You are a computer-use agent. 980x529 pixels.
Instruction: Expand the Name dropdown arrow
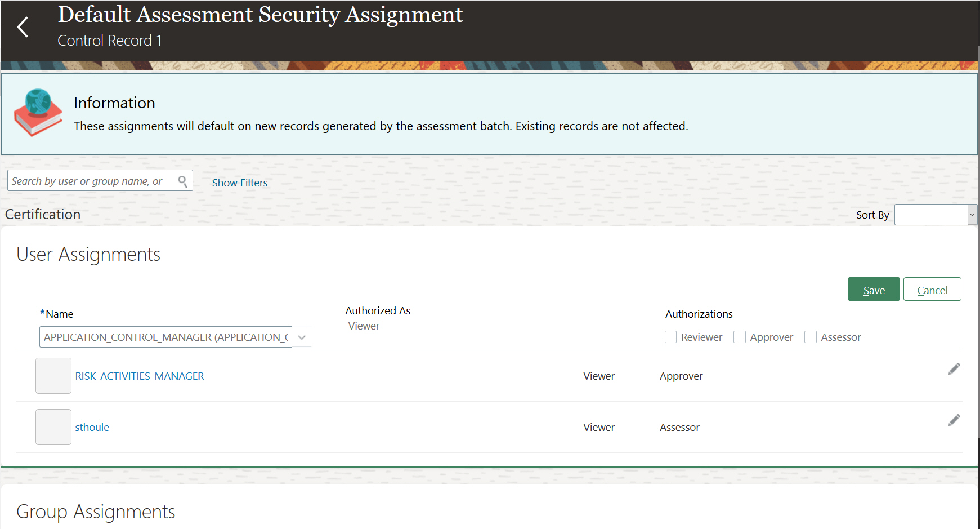tap(302, 337)
